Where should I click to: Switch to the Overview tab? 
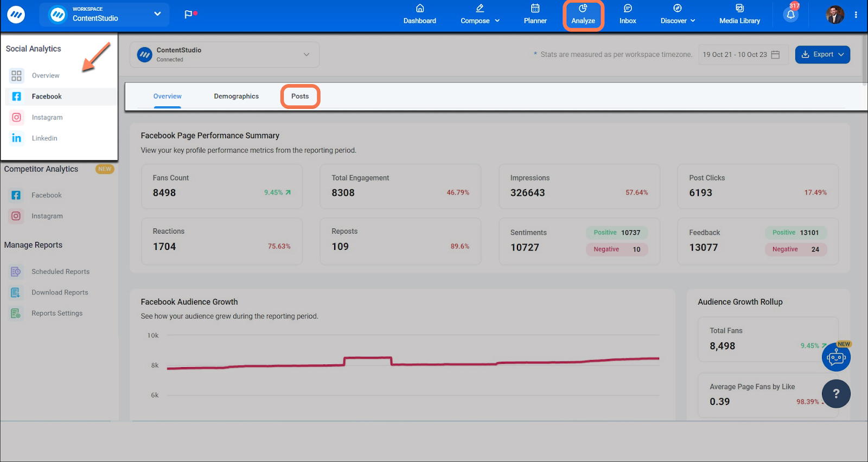point(167,97)
